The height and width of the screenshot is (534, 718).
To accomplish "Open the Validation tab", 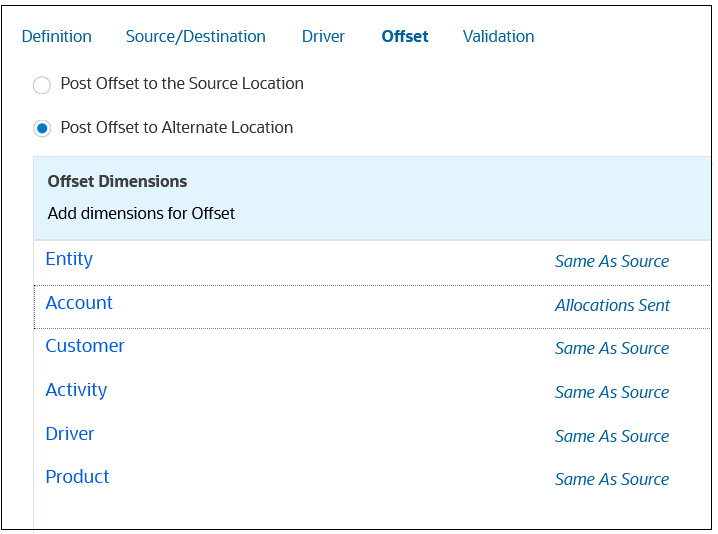I will tap(498, 37).
